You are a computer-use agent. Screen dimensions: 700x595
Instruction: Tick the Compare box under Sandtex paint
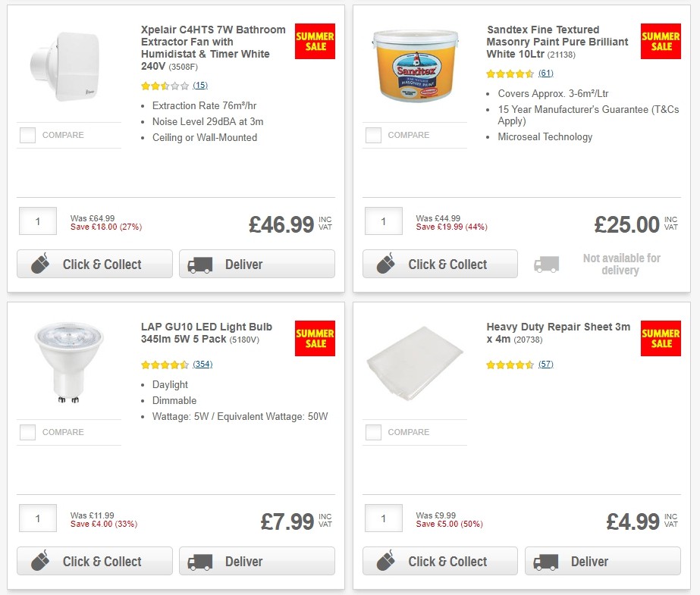(x=373, y=135)
